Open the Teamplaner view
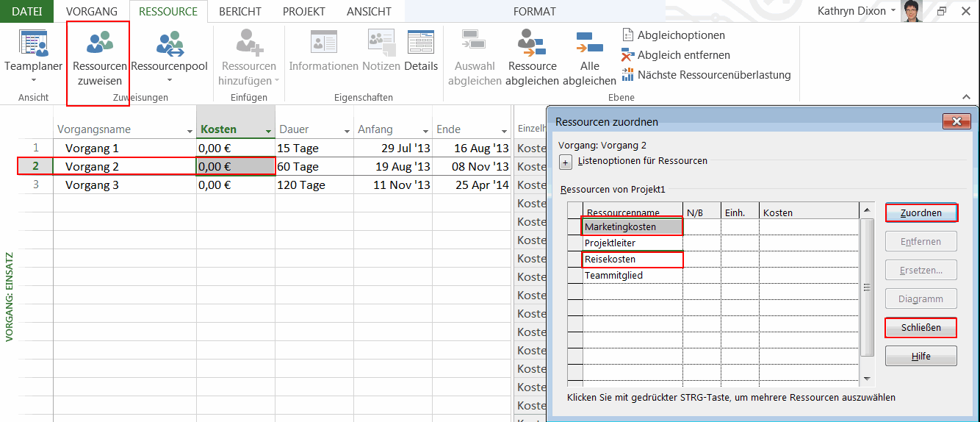The width and height of the screenshot is (980, 422). point(33,46)
